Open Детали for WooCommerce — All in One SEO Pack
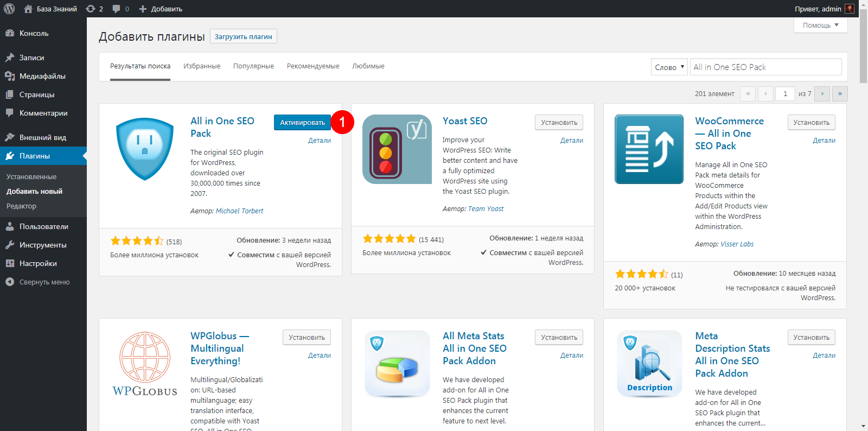The image size is (868, 431). pyautogui.click(x=824, y=140)
